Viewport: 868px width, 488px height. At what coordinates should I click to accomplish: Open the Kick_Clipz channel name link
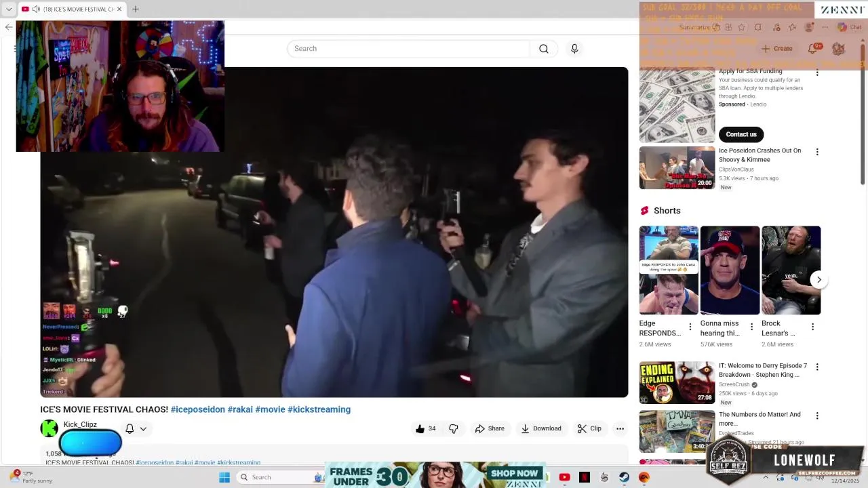(x=80, y=424)
